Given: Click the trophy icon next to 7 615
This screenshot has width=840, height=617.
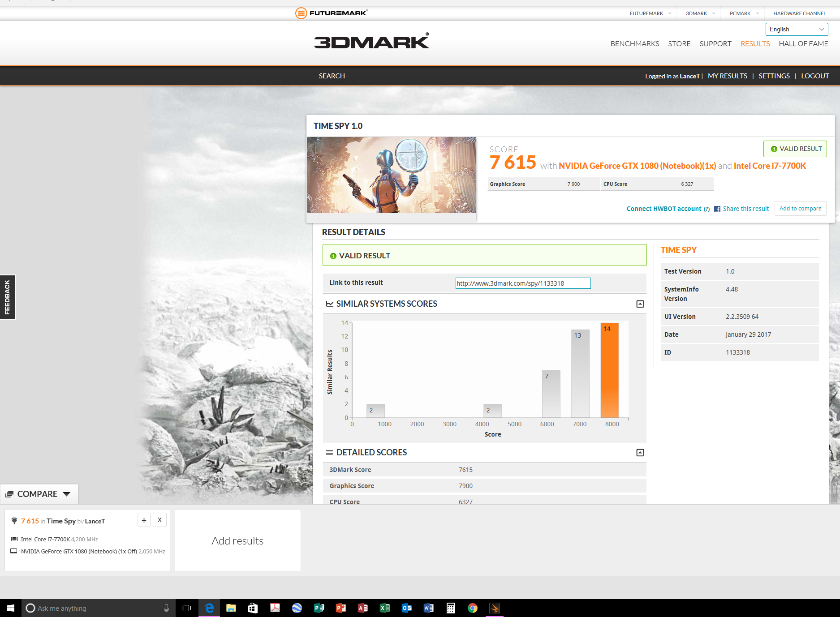Looking at the screenshot, I should point(14,521).
